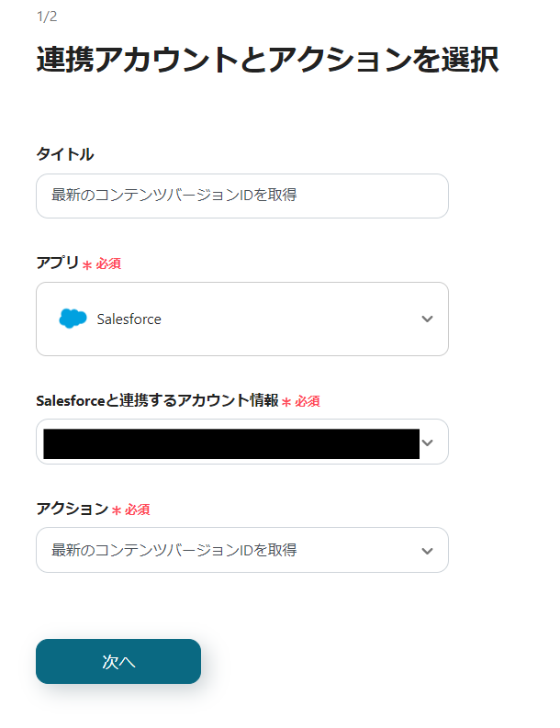Screen dimensions: 560x728
Task: Click the 必須 text beside アクション
Action: pos(138,510)
